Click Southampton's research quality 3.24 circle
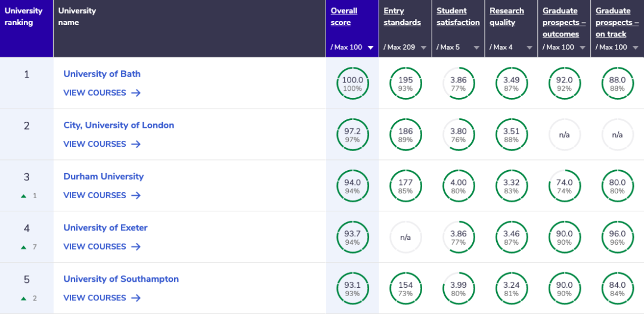Screen dimensions: 644x314 click(x=512, y=288)
